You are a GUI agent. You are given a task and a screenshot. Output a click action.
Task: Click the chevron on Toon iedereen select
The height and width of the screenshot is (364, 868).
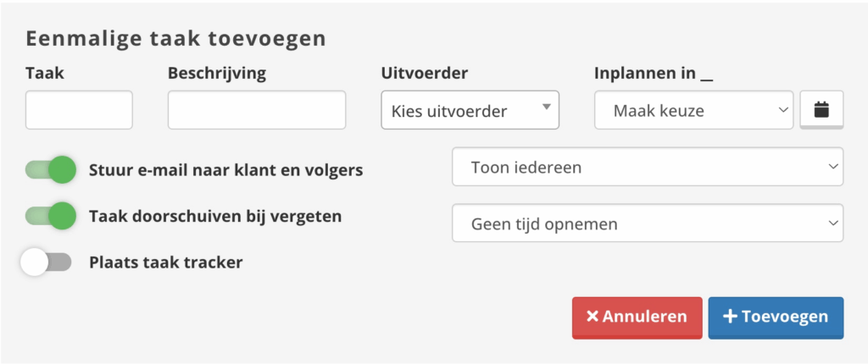tap(832, 167)
